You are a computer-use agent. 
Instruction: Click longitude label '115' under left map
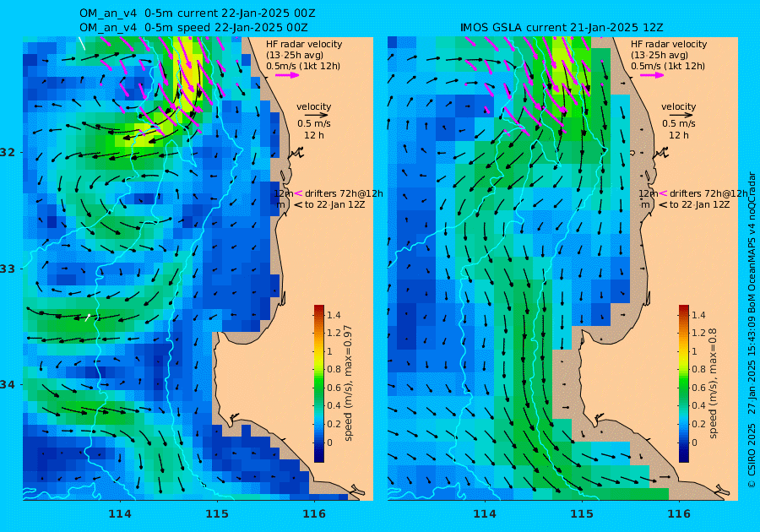point(217,513)
